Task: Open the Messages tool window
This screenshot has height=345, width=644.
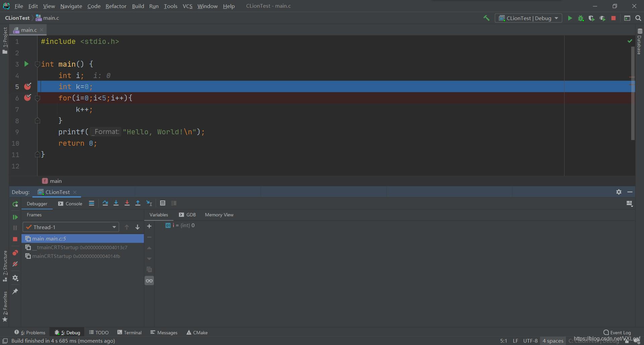Action: 164,332
